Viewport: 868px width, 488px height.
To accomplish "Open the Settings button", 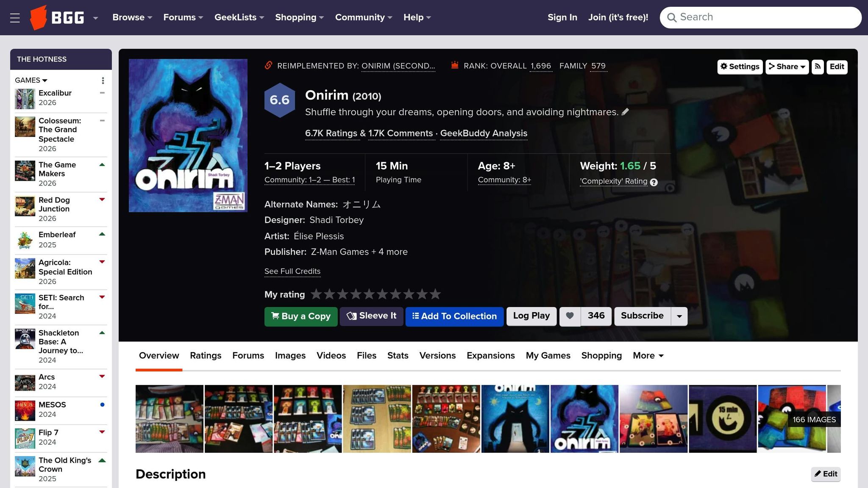I will click(740, 67).
